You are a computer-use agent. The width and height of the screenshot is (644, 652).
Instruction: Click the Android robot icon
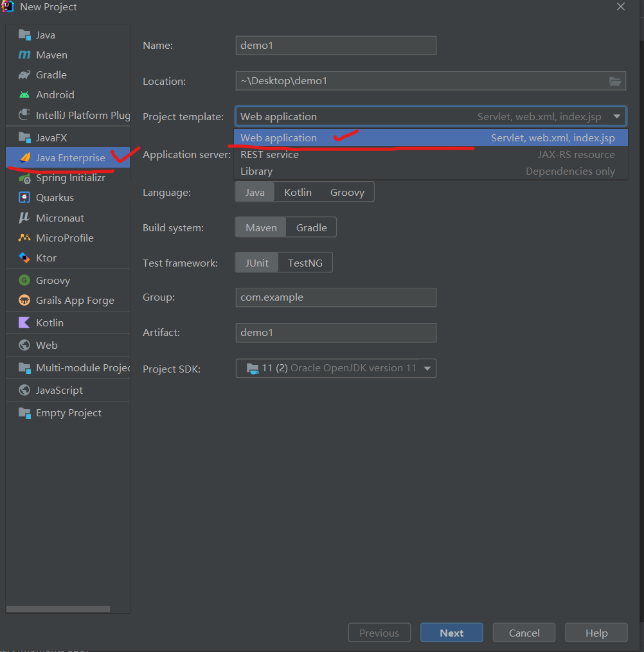coord(24,95)
